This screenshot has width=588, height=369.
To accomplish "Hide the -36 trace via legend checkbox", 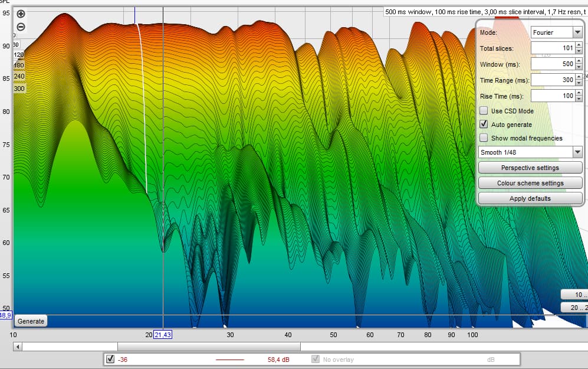I will click(110, 359).
